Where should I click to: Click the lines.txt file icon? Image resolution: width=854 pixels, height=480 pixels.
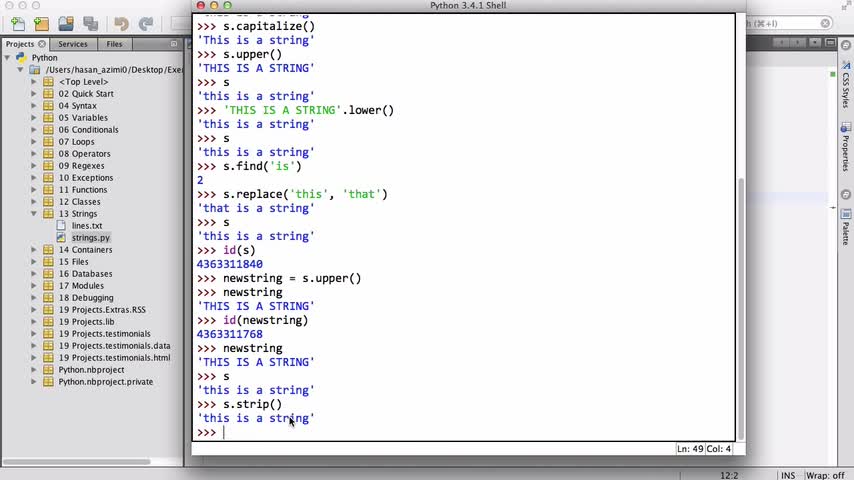tap(61, 226)
